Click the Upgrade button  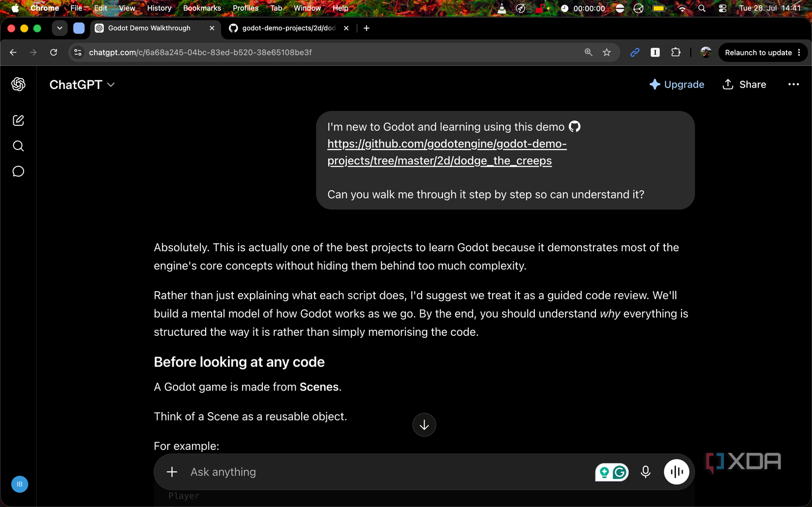677,85
